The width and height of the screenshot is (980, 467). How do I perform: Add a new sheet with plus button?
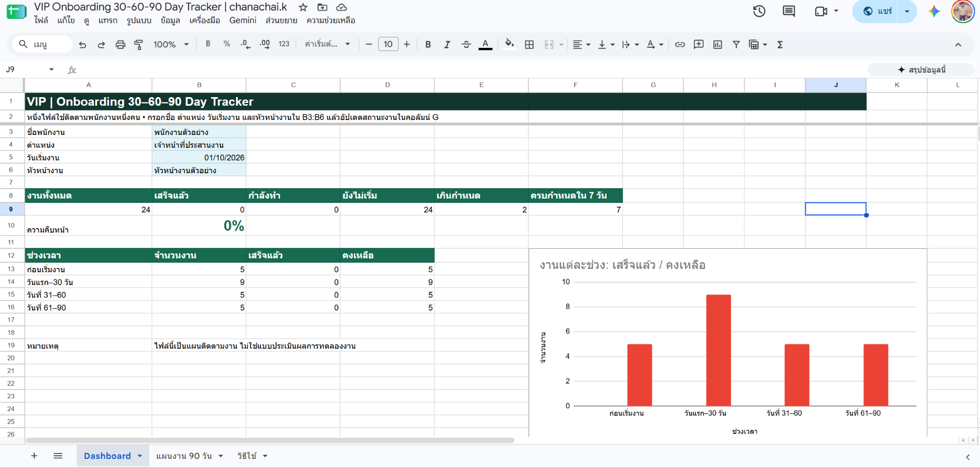pyautogui.click(x=34, y=456)
